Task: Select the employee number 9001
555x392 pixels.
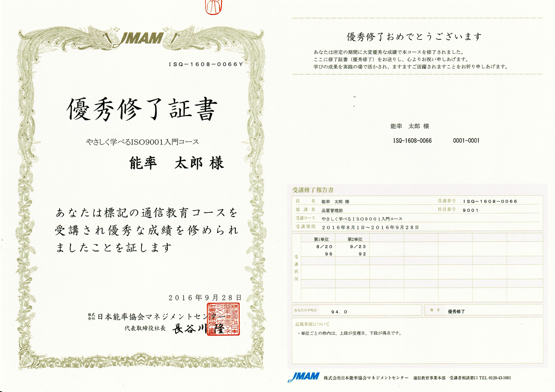Action: click(470, 210)
